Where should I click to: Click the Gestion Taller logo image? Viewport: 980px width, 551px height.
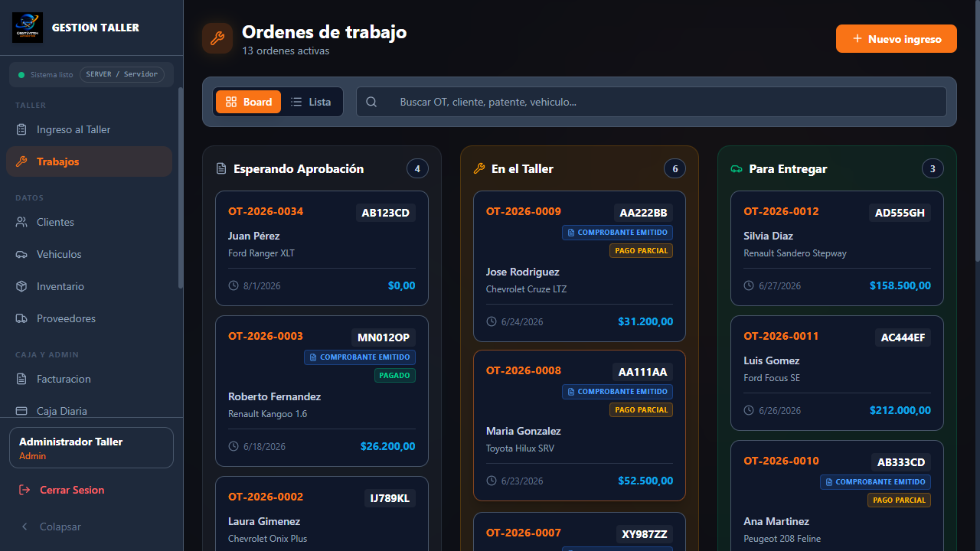pyautogui.click(x=28, y=28)
